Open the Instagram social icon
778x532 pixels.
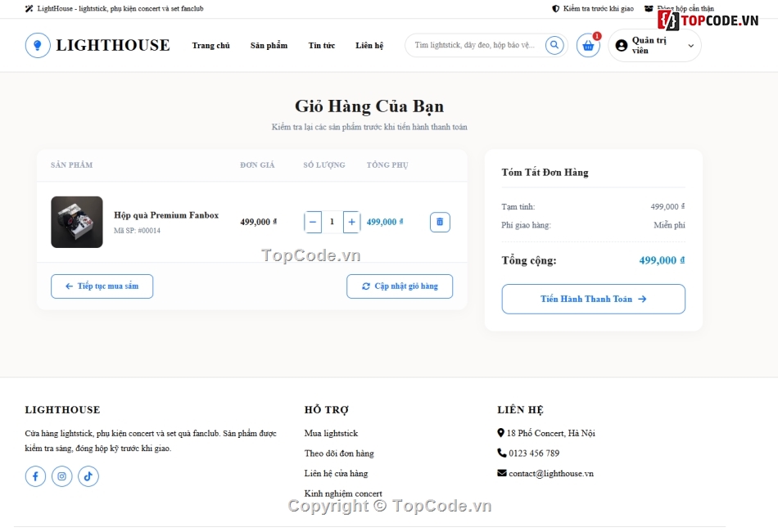point(62,476)
